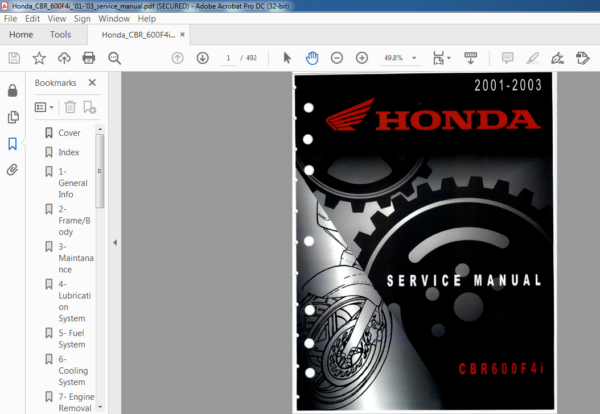Upload file to cloud icon
600x414 pixels.
(x=64, y=58)
